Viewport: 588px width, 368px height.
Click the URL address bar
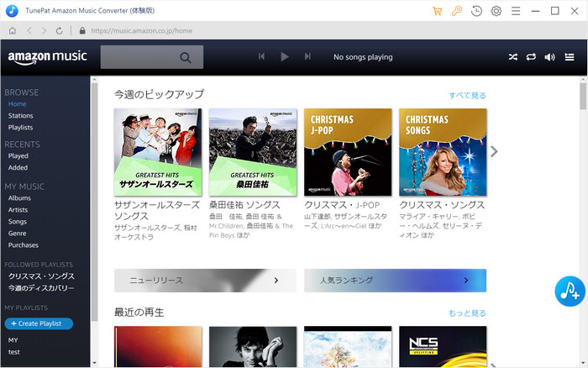[142, 31]
